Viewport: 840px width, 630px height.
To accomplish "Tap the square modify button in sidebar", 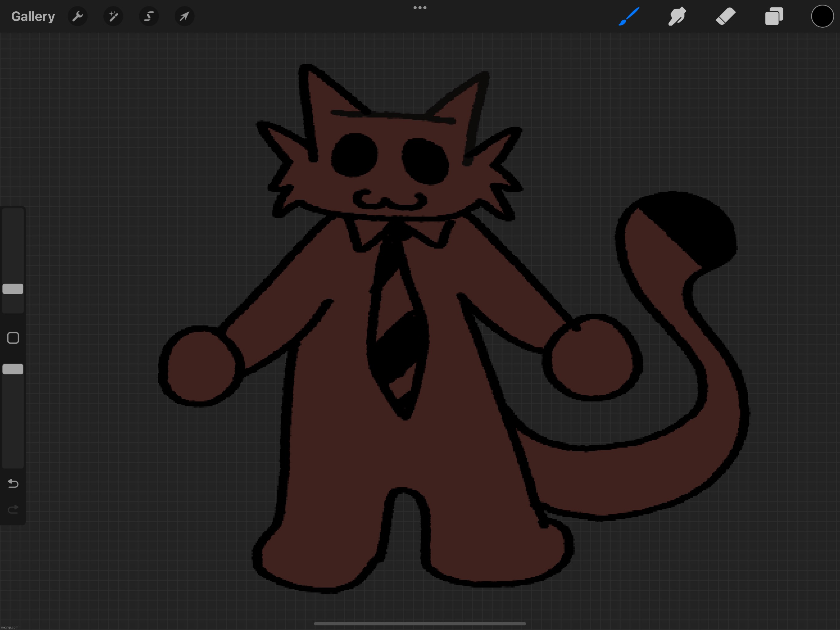I will coord(13,338).
